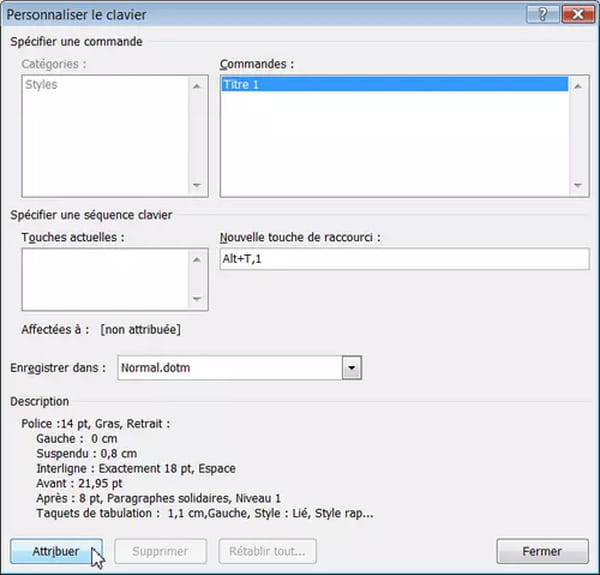Click the Commandes list scroll up arrow
Image resolution: width=600 pixels, height=575 pixels.
578,86
